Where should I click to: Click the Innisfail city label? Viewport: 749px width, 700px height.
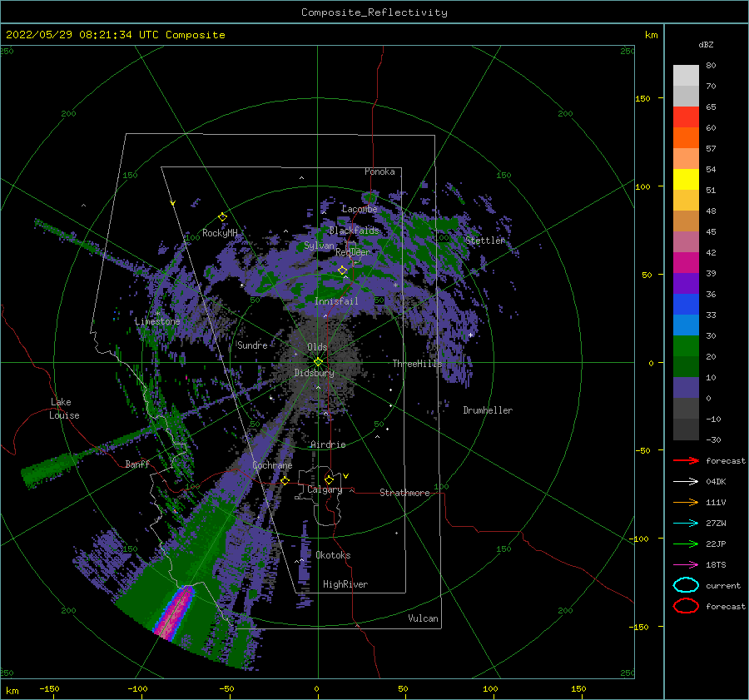[336, 301]
